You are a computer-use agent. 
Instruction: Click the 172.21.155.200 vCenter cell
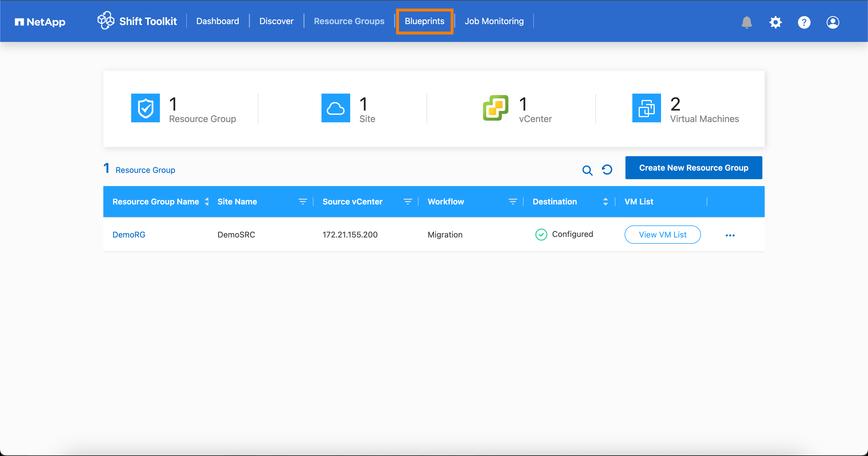point(350,235)
